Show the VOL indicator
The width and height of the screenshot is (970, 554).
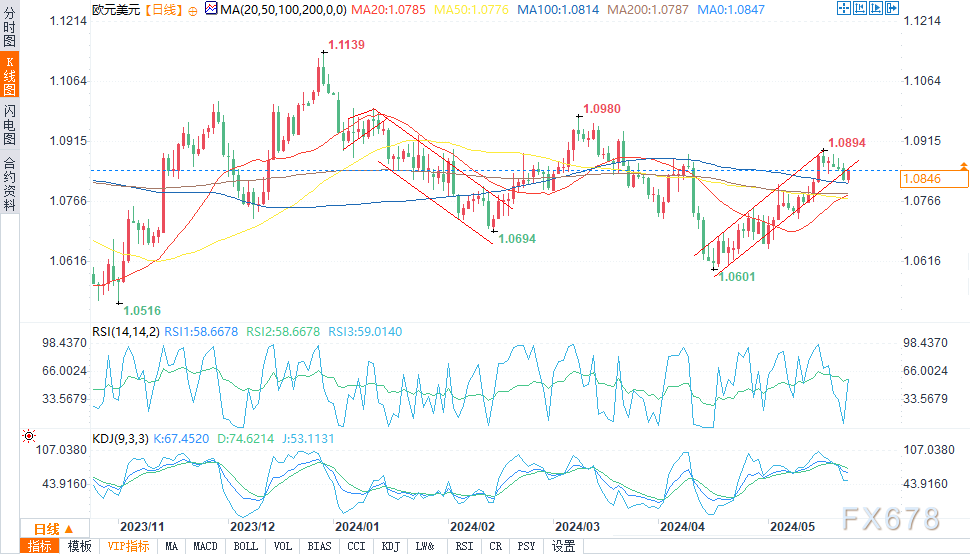click(282, 546)
